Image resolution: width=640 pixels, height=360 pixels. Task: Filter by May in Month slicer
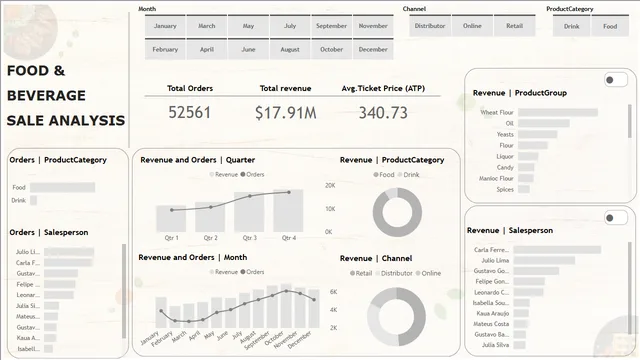(x=248, y=26)
